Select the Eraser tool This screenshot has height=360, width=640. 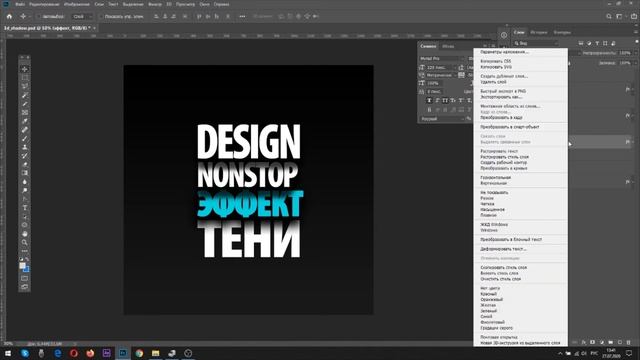[24, 164]
